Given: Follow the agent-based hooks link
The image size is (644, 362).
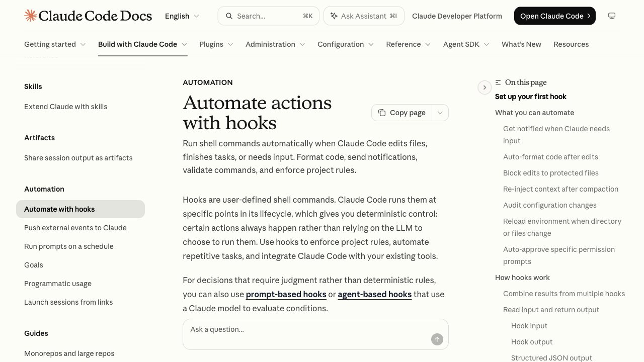Looking at the screenshot, I should coord(375,294).
